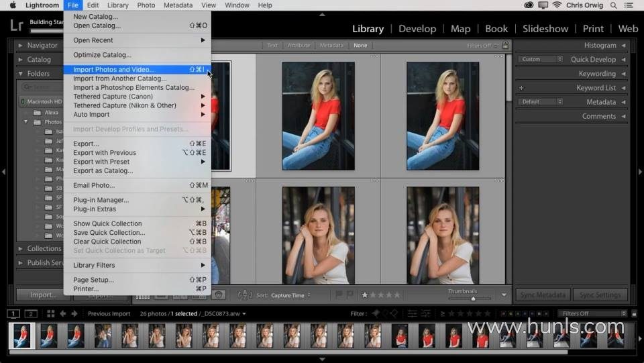644x363 pixels.
Task: Switch to the Develop module
Action: tap(417, 29)
